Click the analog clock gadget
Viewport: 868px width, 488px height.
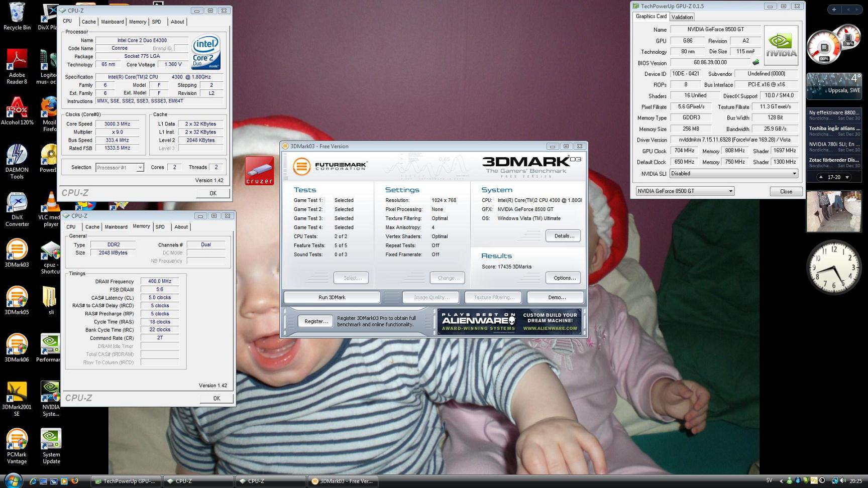(x=834, y=268)
